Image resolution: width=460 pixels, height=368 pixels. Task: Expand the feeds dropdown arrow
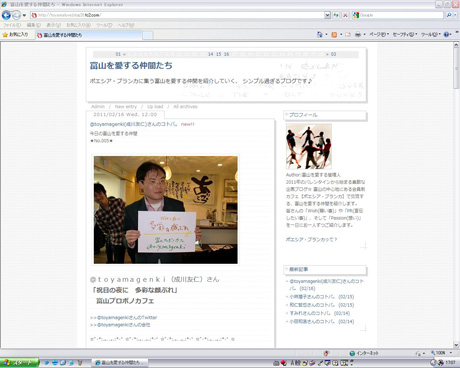point(341,34)
